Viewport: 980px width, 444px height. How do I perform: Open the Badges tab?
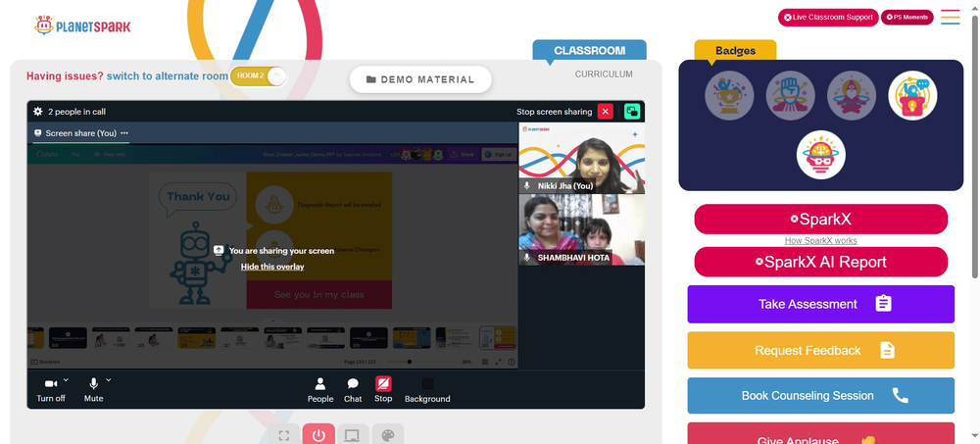pyautogui.click(x=735, y=51)
